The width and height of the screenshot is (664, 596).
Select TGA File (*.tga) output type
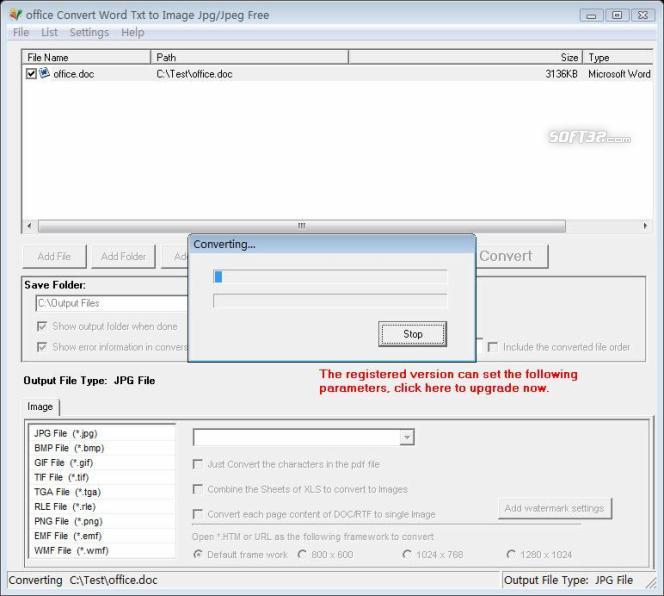(x=102, y=492)
